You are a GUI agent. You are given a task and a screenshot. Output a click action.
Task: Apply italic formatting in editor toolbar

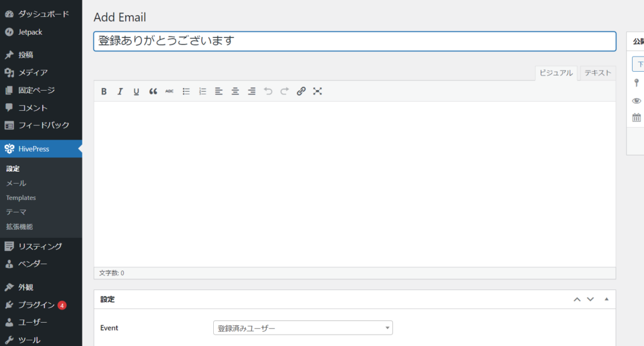pos(120,91)
